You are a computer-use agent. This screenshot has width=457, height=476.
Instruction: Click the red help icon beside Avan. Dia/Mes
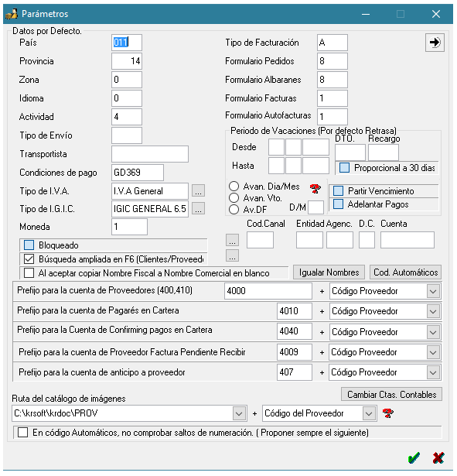[x=315, y=189]
